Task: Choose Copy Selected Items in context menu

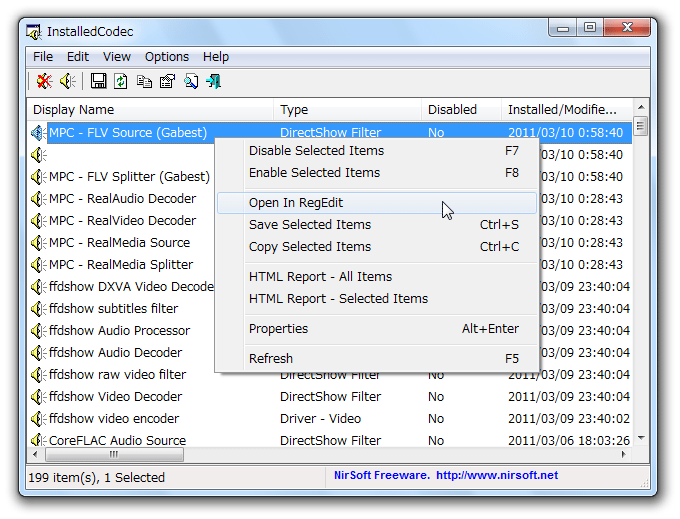Action: (377, 247)
